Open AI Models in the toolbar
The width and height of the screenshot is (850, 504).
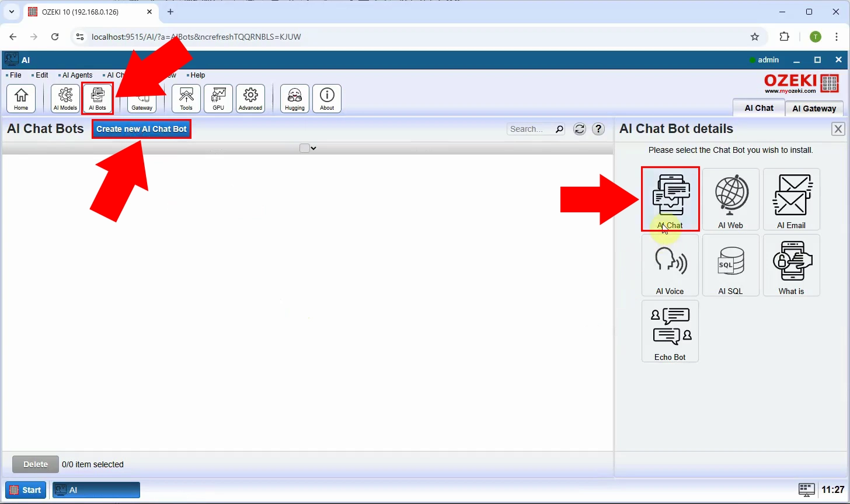click(x=65, y=98)
